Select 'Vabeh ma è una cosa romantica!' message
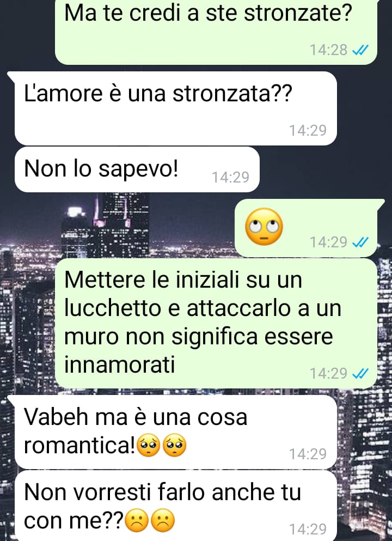 [x=175, y=433]
